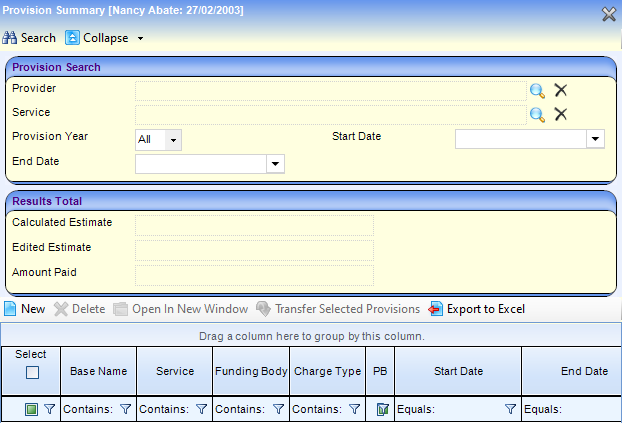Viewport: 622px width, 423px height.
Task: Open the Start Date picker dropdown
Action: 595,139
